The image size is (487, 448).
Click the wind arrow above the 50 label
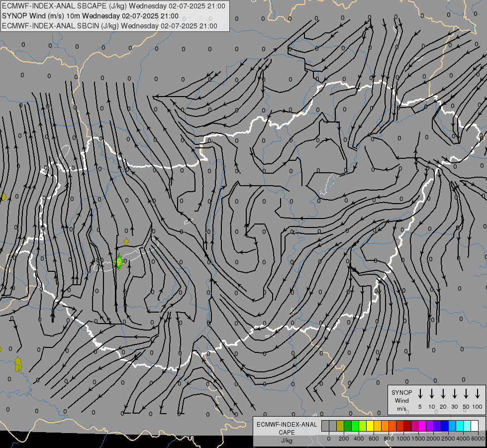tap(466, 393)
